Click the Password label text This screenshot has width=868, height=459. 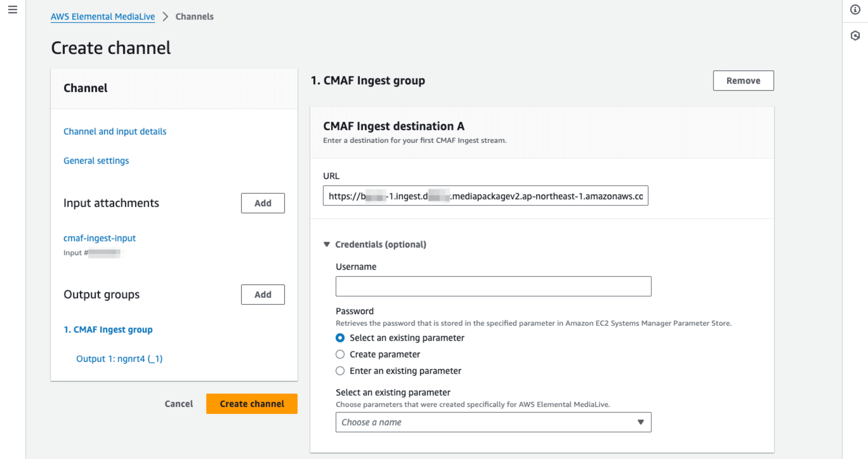[x=355, y=311]
